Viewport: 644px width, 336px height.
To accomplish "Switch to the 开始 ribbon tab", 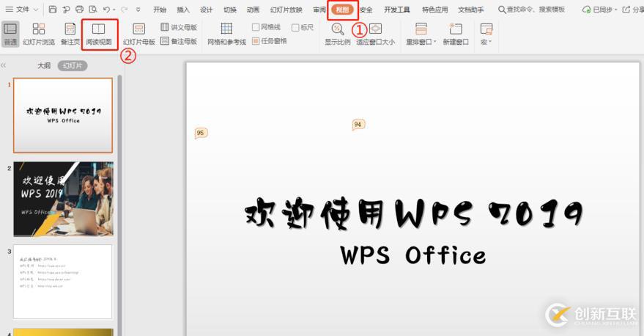I will pos(160,10).
